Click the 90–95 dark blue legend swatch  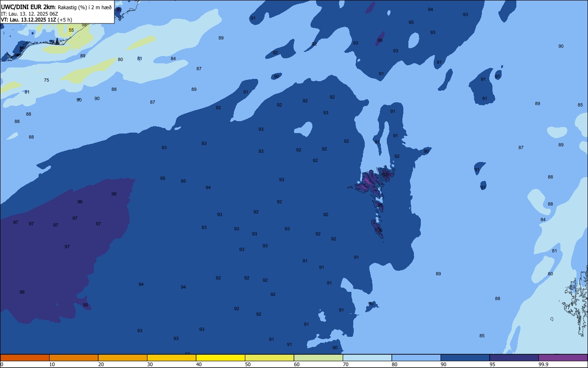coord(465,357)
